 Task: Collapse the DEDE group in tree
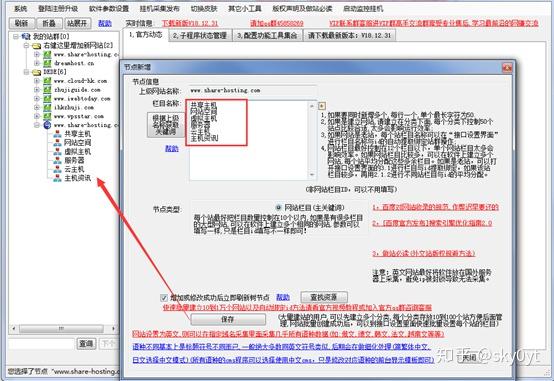[26, 72]
